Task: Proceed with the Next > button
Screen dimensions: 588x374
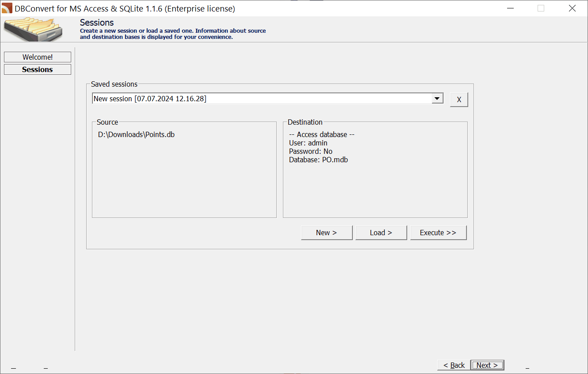Action: click(x=487, y=365)
